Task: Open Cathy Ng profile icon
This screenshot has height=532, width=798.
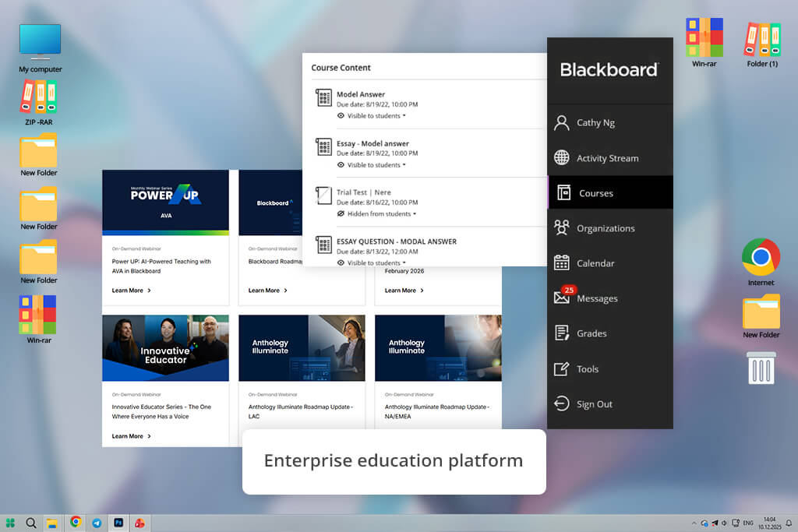Action: [561, 122]
